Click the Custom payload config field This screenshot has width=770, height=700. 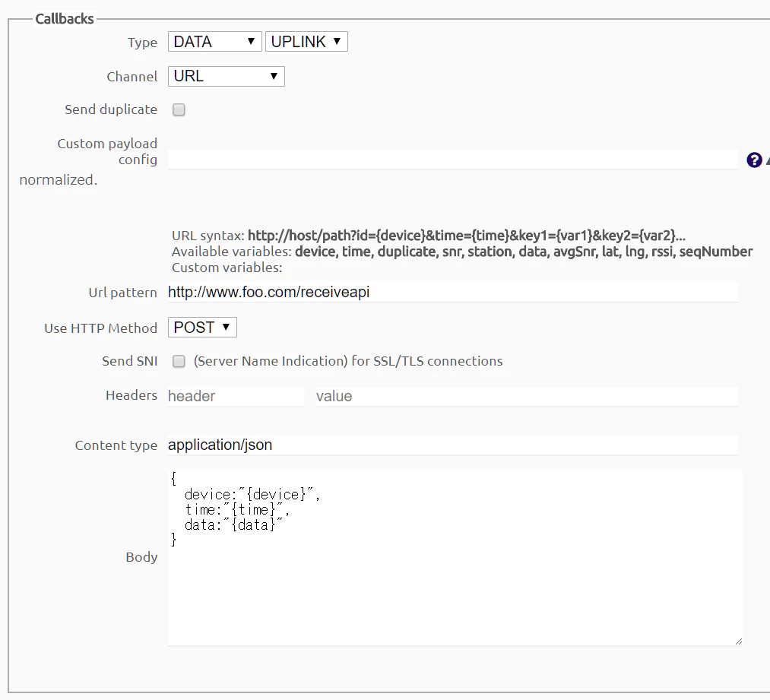pyautogui.click(x=453, y=160)
